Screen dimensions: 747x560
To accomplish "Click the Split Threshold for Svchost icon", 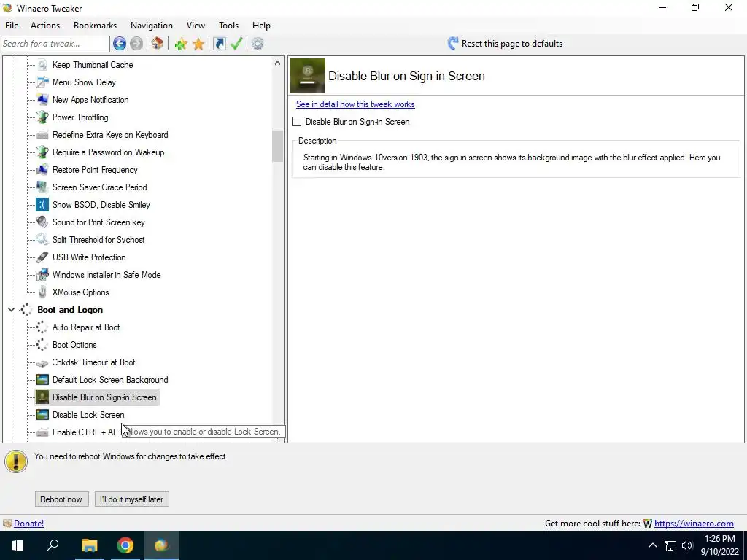I will point(42,240).
